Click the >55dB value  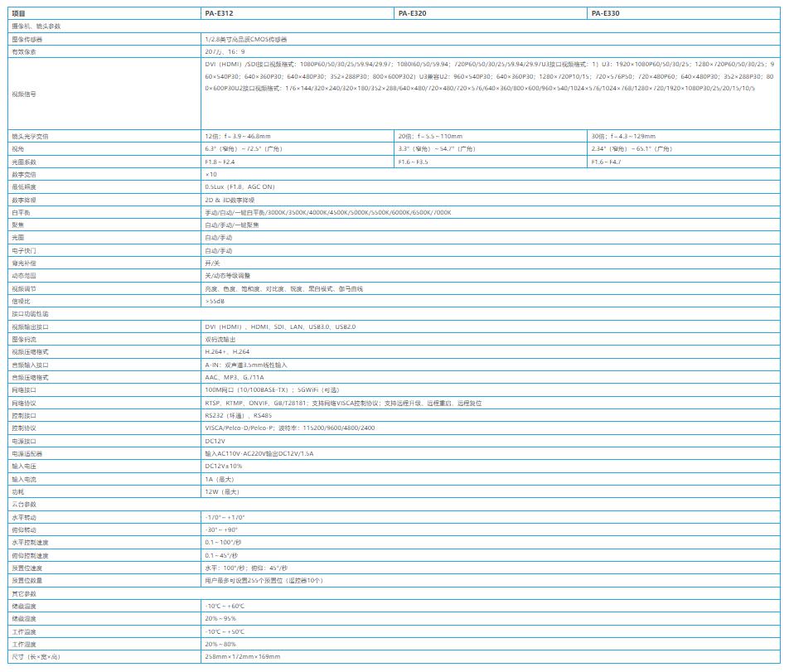(215, 302)
